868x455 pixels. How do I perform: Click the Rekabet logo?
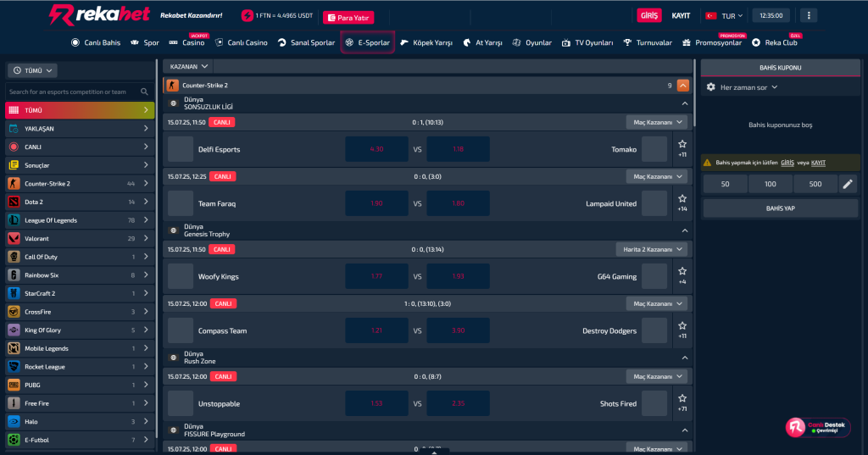pos(99,15)
